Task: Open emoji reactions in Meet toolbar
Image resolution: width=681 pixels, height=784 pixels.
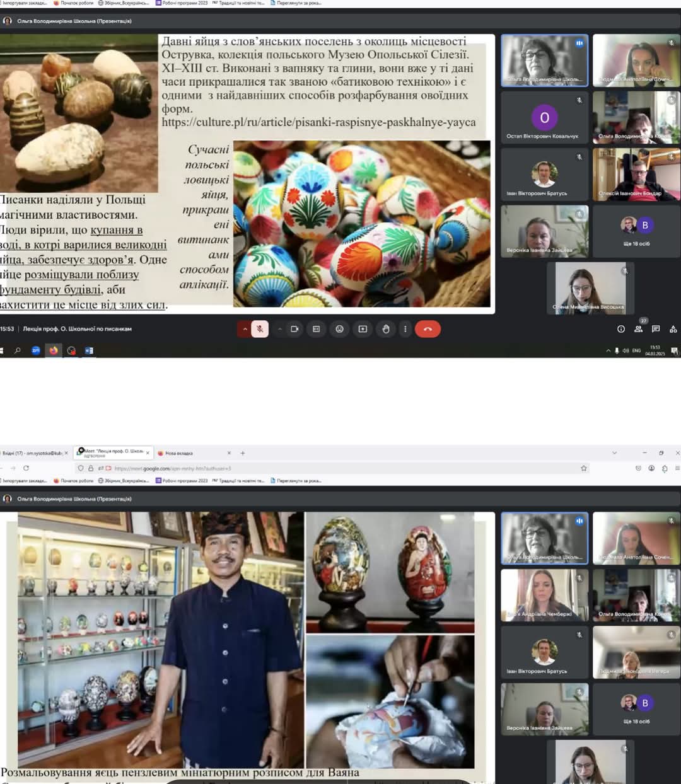Action: click(x=339, y=329)
